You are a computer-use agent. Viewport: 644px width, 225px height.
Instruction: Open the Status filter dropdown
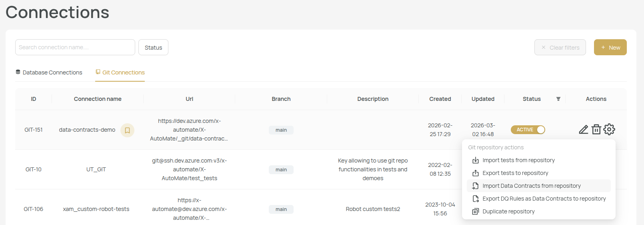[x=153, y=47]
